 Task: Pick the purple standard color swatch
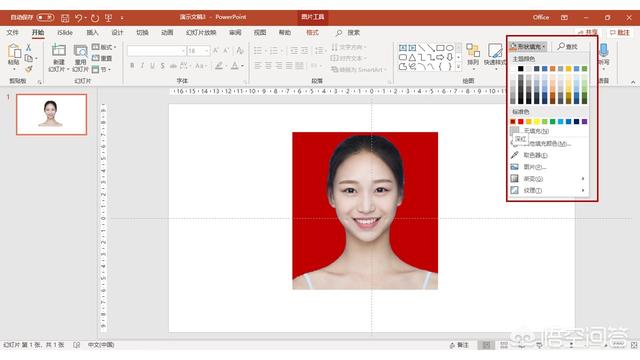(584, 122)
